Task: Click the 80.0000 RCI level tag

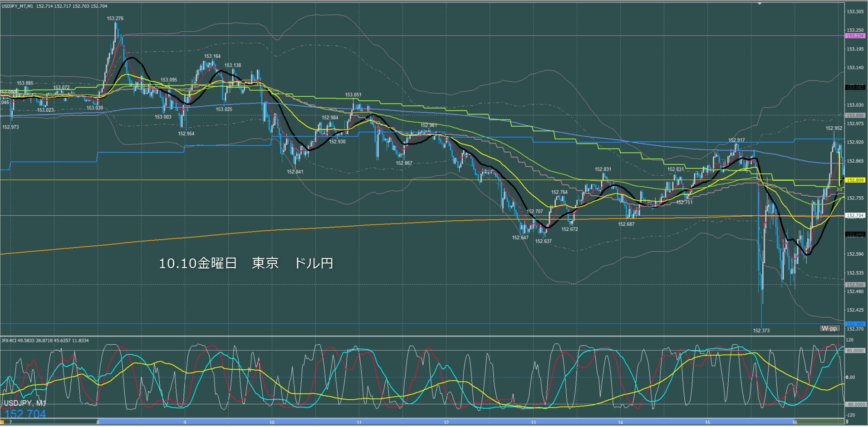Action: tap(855, 351)
